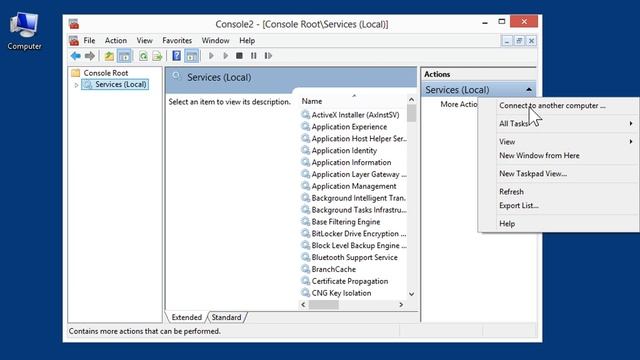The height and width of the screenshot is (360, 640).
Task: Expand Services (Local) tree node arrow
Action: point(76,85)
